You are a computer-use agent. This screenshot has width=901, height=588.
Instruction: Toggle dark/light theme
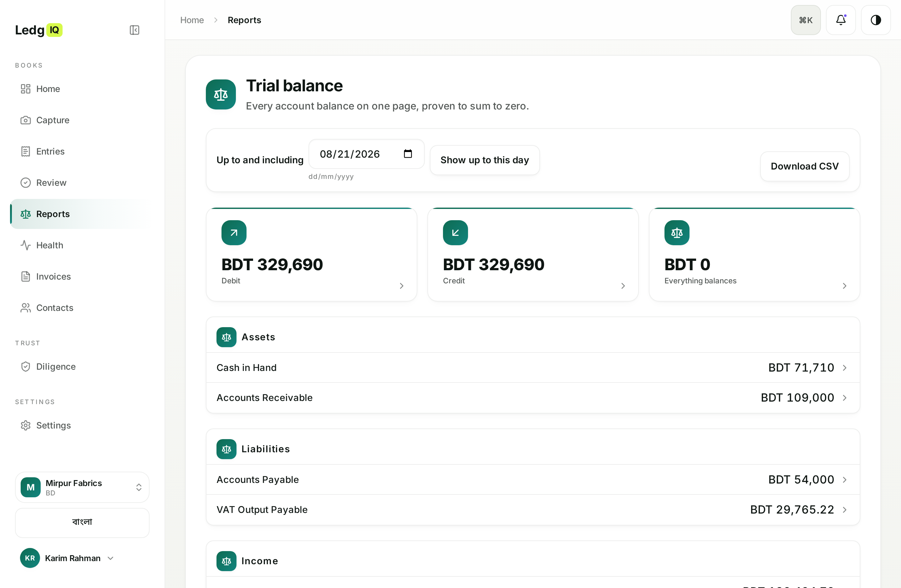(876, 20)
